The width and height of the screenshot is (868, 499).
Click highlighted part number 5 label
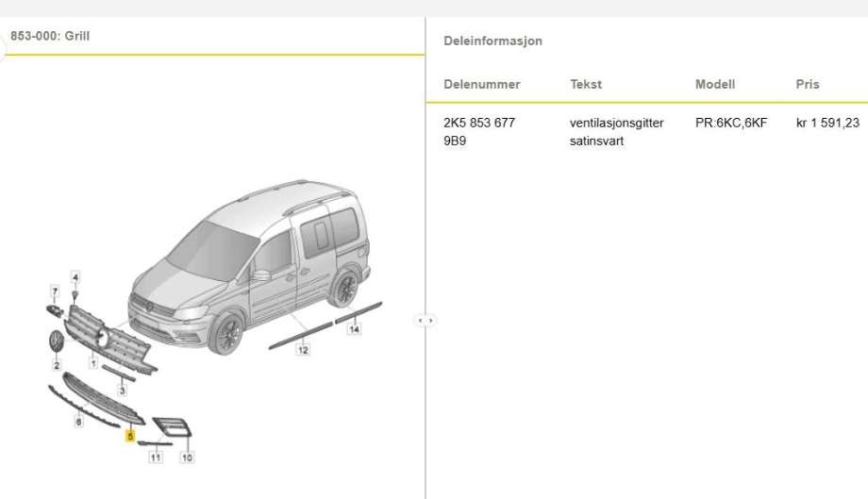coord(130,436)
